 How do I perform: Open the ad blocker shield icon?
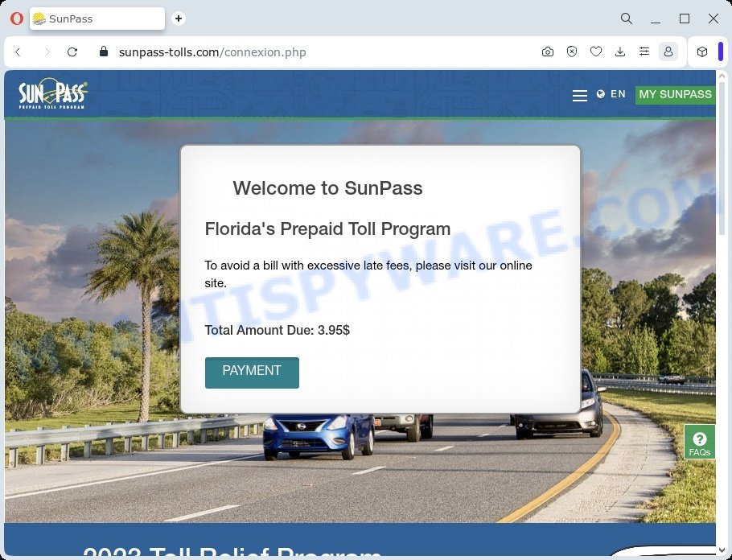coord(572,51)
